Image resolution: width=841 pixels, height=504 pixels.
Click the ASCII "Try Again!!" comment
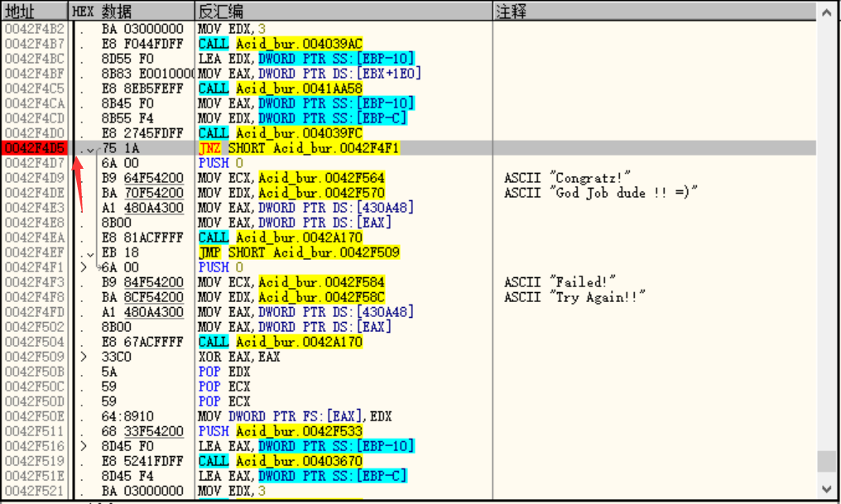(574, 298)
